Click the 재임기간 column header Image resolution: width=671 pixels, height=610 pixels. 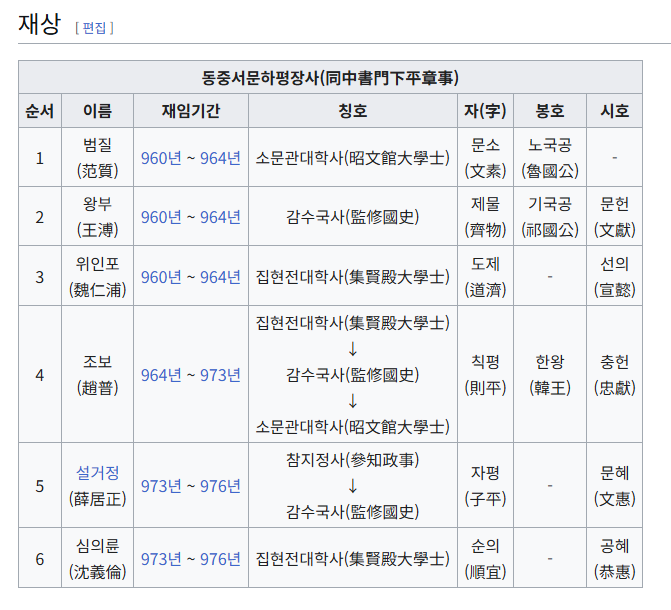[190, 111]
